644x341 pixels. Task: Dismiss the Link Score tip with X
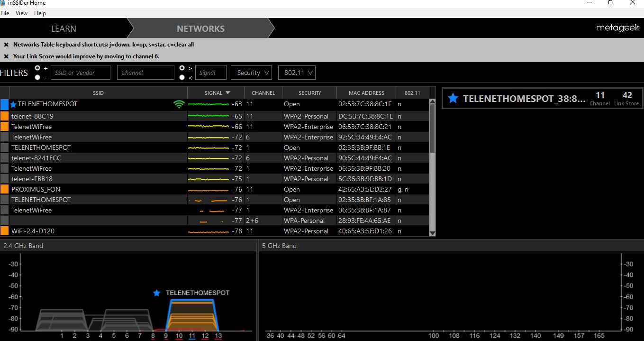click(6, 56)
